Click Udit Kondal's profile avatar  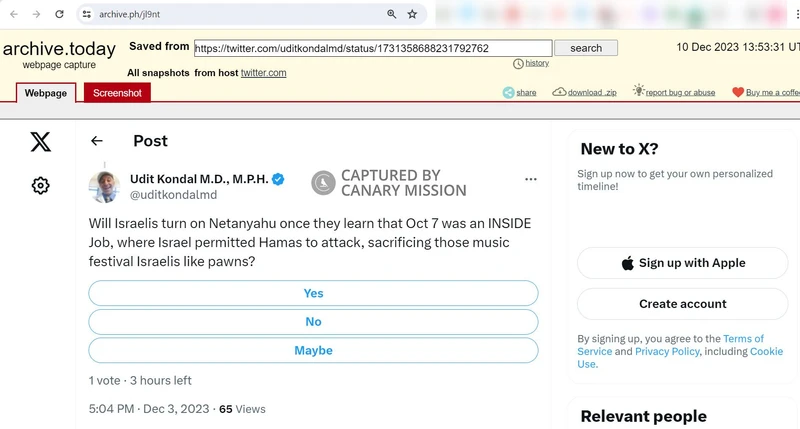point(105,186)
